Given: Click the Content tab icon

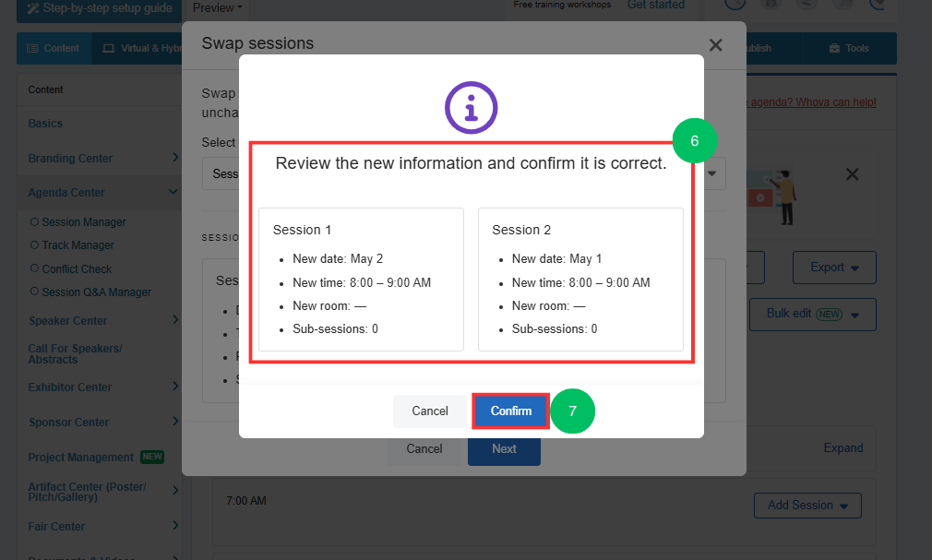Looking at the screenshot, I should [x=32, y=48].
